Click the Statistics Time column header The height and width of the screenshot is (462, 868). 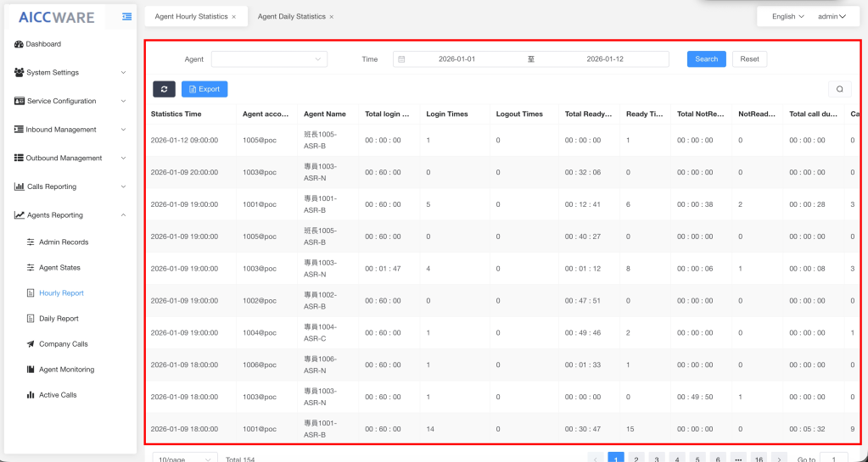click(x=176, y=114)
